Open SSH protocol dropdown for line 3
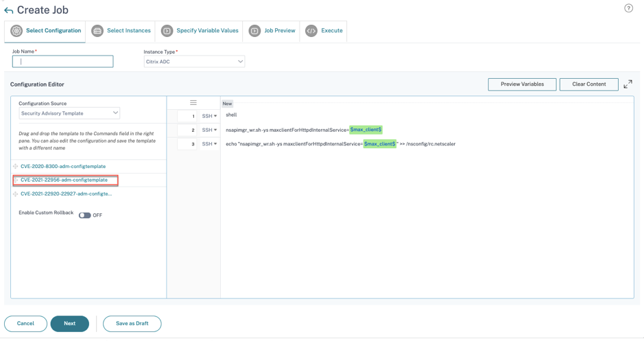644x341 pixels. [209, 144]
